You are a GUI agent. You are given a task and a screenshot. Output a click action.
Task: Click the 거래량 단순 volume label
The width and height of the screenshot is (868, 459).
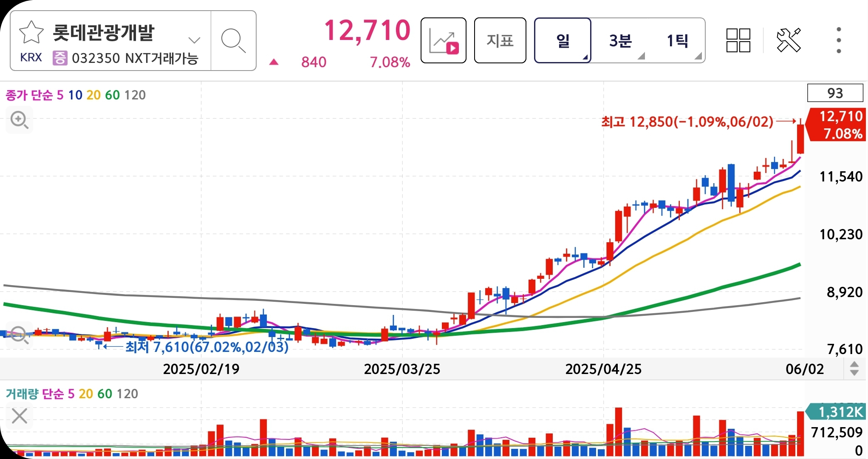35,394
